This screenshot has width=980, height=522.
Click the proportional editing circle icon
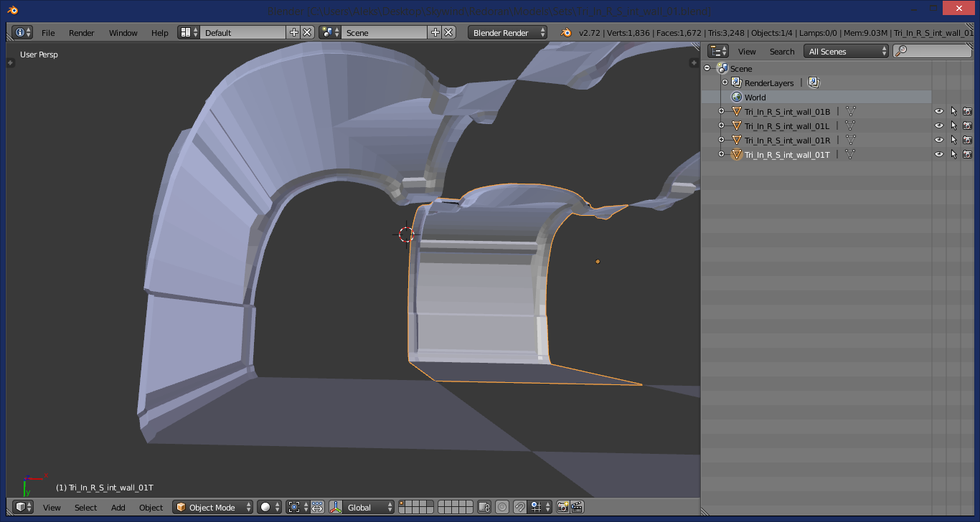pyautogui.click(x=501, y=507)
